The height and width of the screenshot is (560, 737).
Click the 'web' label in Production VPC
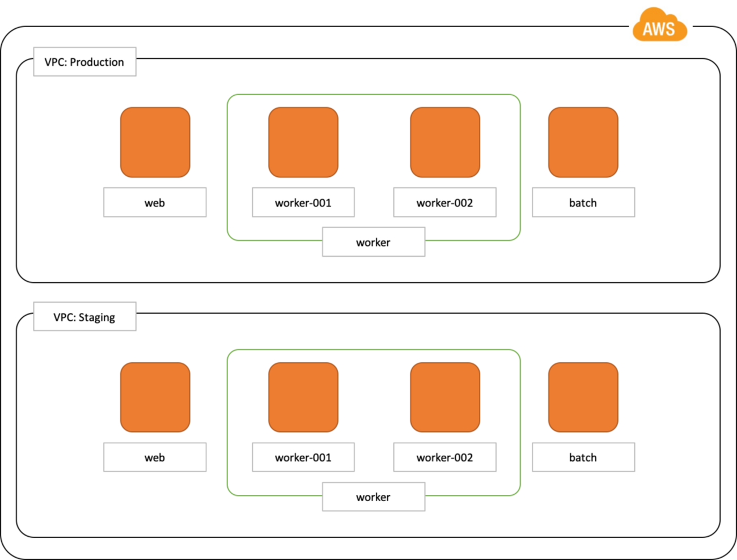point(155,202)
